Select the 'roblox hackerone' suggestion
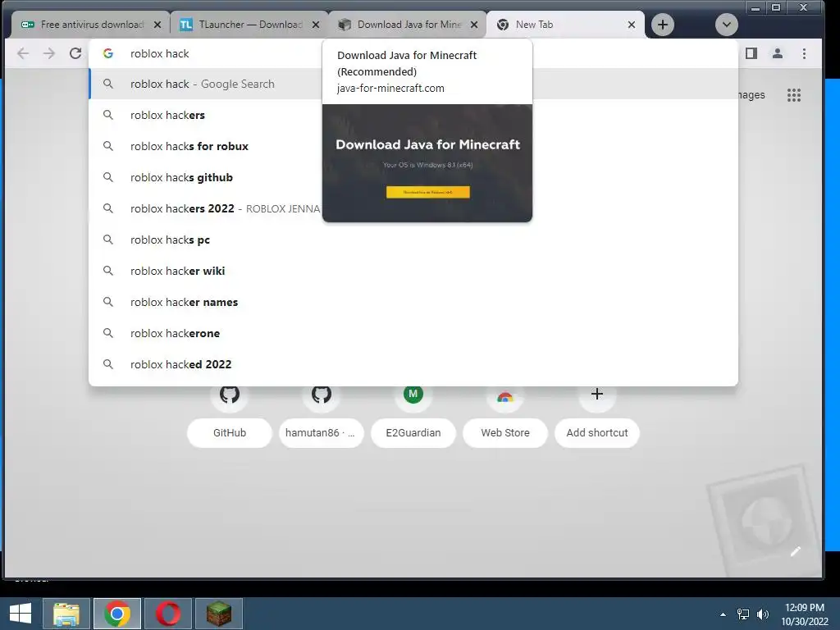This screenshot has width=840, height=630. [x=413, y=333]
